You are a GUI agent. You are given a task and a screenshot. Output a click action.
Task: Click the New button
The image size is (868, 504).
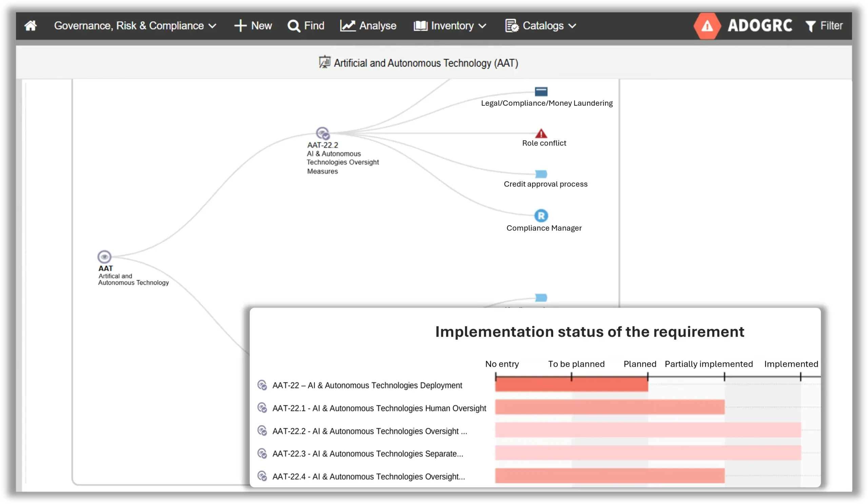(x=253, y=26)
